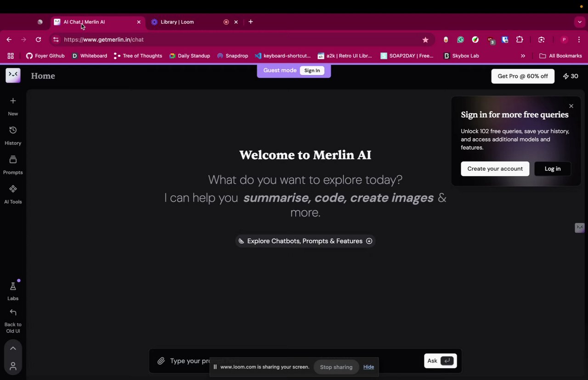The width and height of the screenshot is (588, 380).
Task: Close the Merlin AI Chat tab
Action: pos(139,22)
